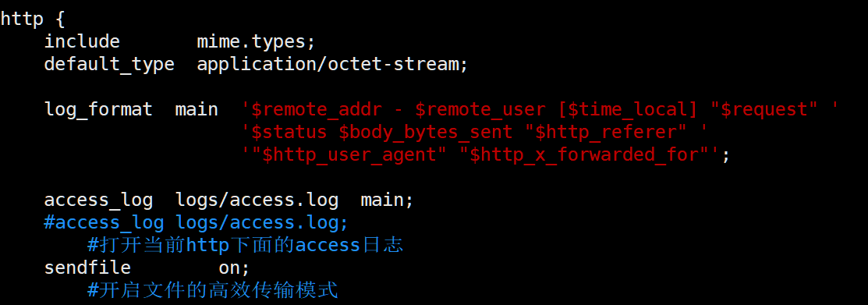Select the 'mime.types;' value
This screenshot has height=305, width=868.
256,43
